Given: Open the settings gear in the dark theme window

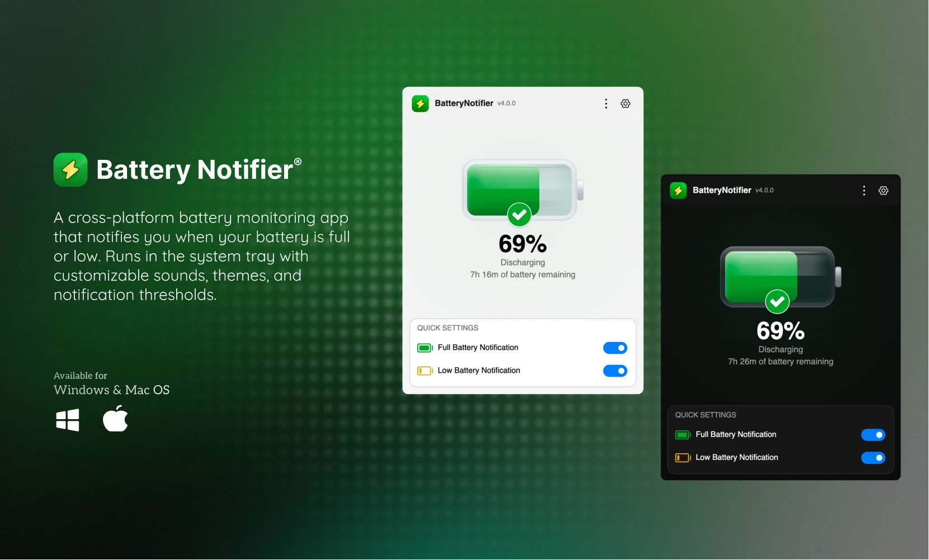Looking at the screenshot, I should pos(884,190).
